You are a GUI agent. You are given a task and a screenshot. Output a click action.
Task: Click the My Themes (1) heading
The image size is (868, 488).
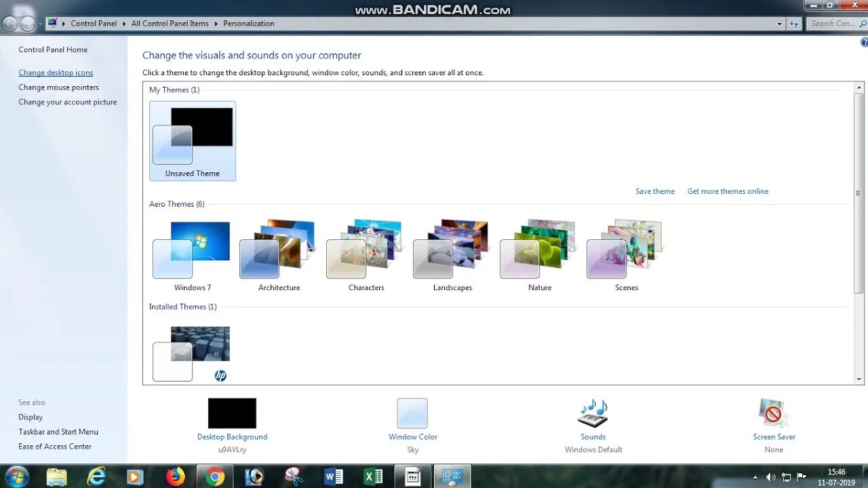174,89
